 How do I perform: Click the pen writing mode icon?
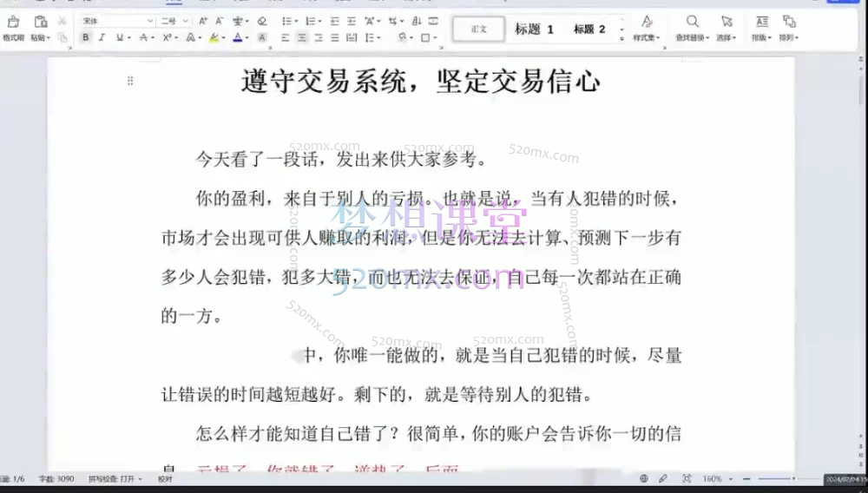click(x=663, y=478)
